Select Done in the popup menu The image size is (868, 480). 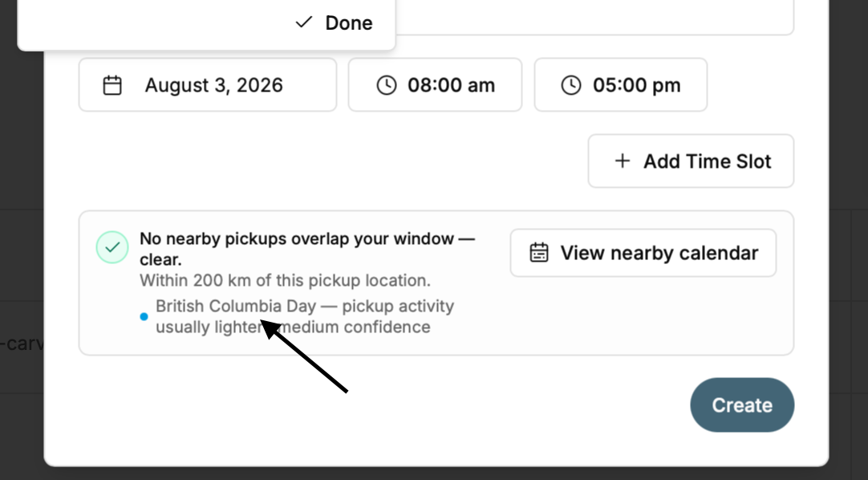[334, 22]
